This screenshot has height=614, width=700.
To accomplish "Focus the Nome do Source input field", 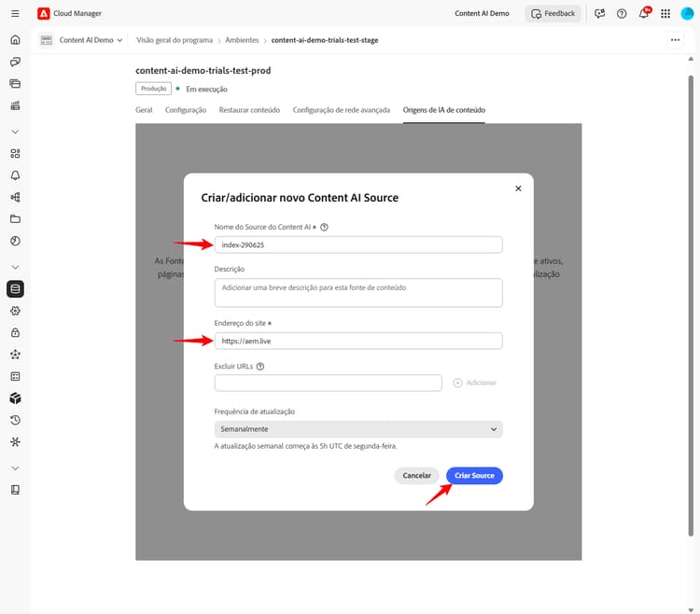I will pos(358,245).
